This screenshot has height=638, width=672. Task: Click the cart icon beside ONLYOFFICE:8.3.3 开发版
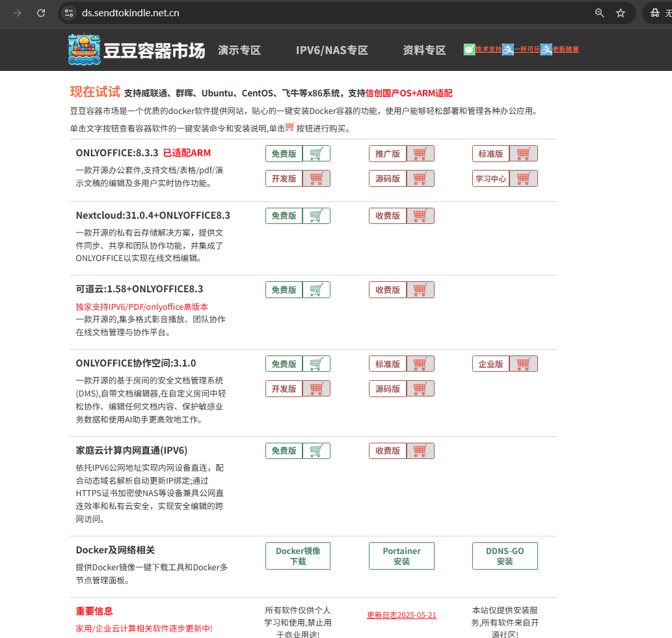pyautogui.click(x=316, y=178)
